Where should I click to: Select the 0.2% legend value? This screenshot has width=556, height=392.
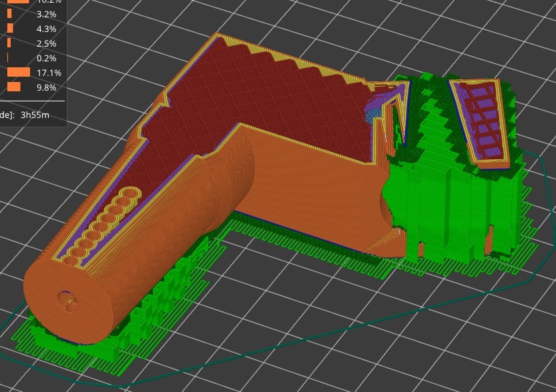point(47,58)
